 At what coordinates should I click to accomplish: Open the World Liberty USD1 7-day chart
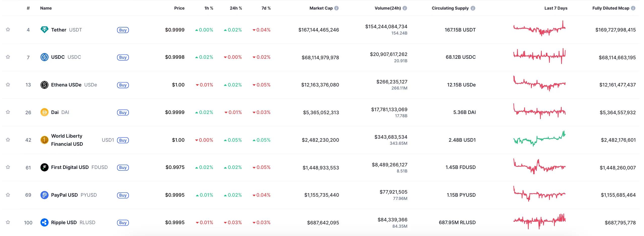pos(539,139)
